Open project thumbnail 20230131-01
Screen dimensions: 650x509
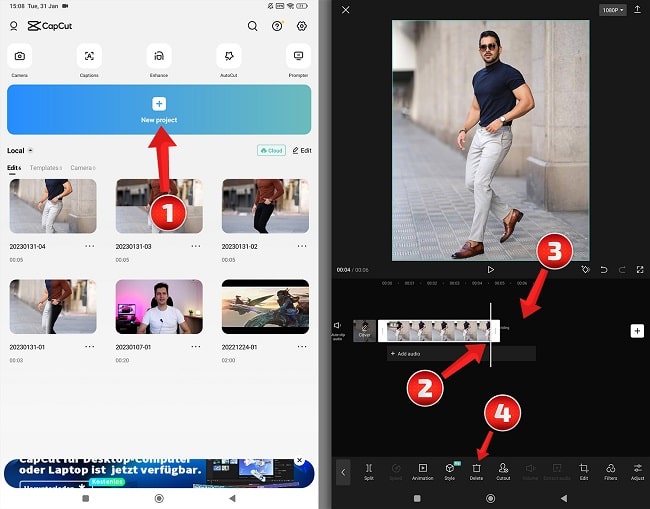(53, 307)
